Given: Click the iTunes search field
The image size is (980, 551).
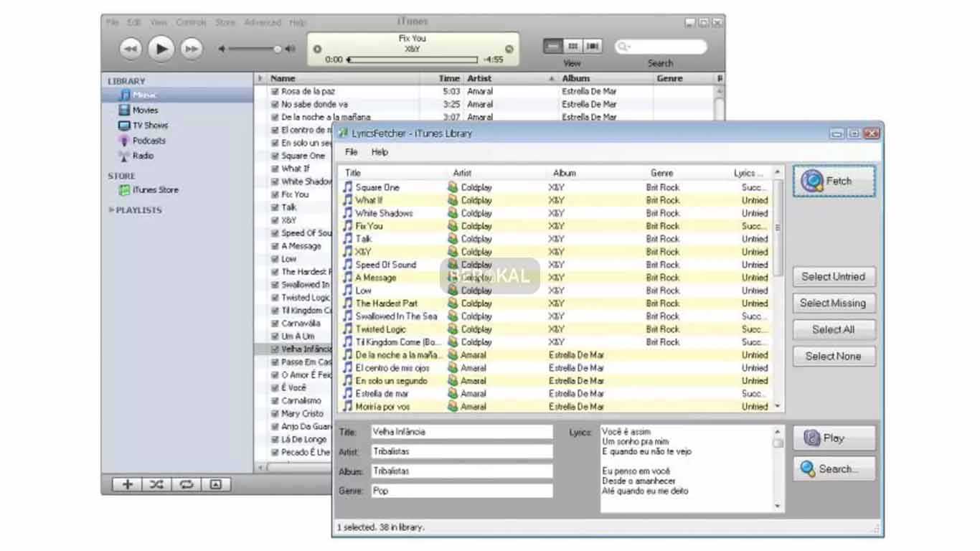Looking at the screenshot, I should [x=661, y=47].
